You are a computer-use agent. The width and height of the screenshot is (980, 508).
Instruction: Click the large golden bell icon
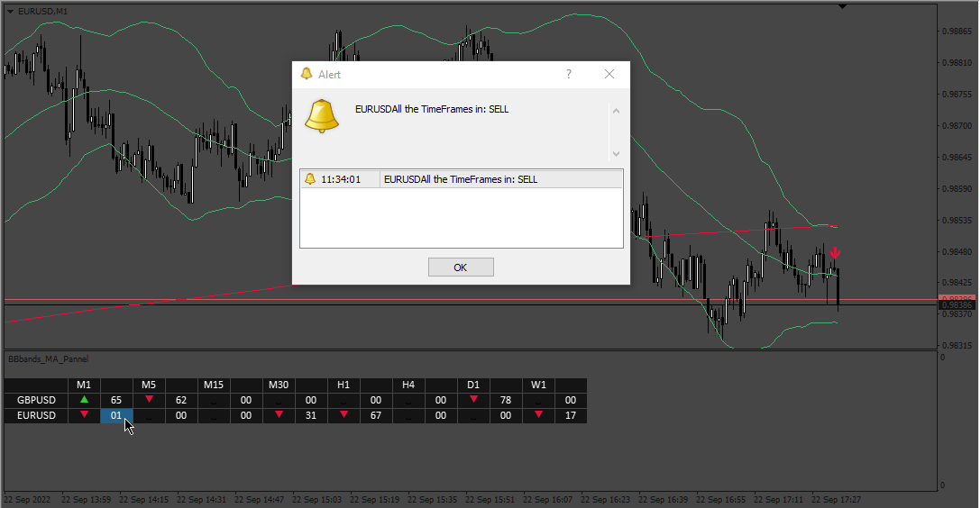(322, 116)
